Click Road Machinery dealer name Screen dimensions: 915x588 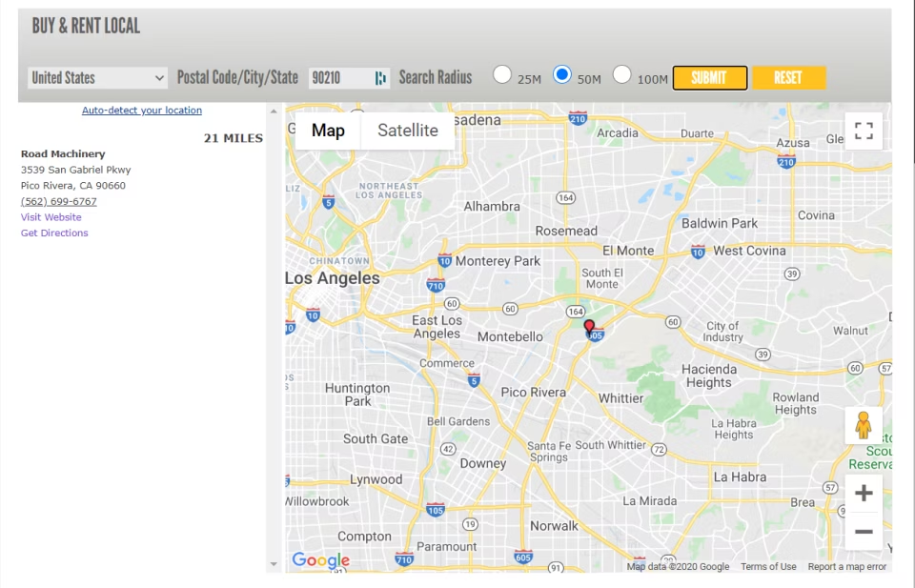[x=63, y=154]
